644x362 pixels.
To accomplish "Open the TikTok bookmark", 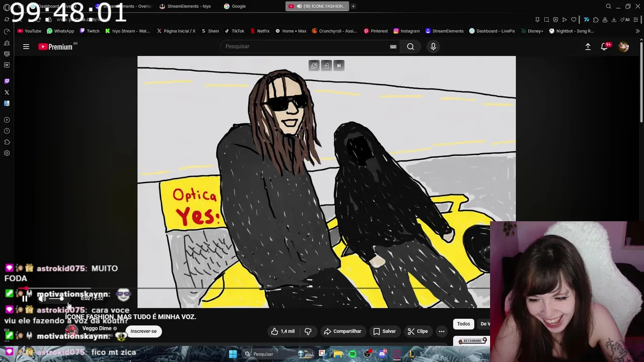I will [x=234, y=31].
